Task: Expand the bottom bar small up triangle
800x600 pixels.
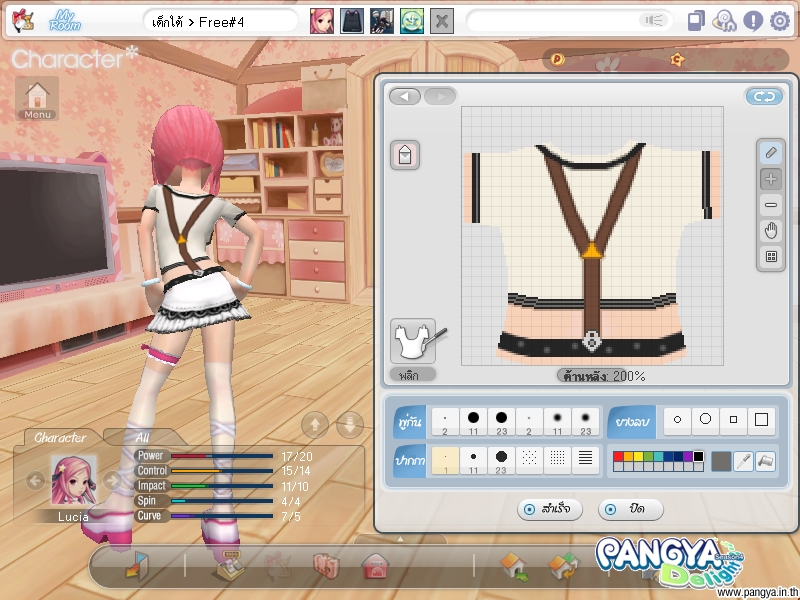Action: click(x=401, y=539)
